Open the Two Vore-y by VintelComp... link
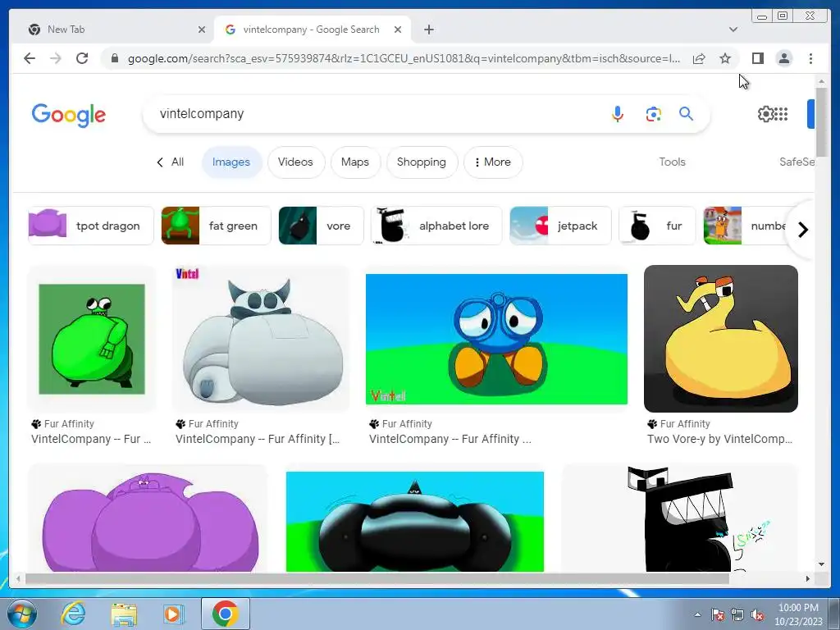840x630 pixels. click(719, 439)
